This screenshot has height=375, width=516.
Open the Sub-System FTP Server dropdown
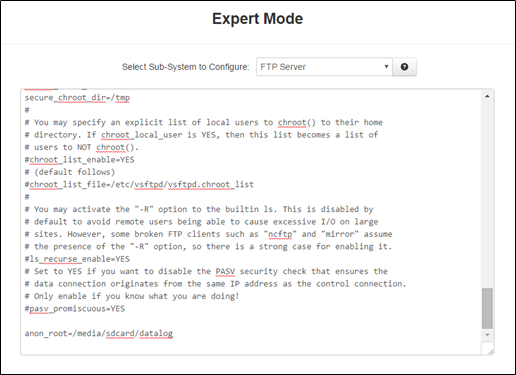(324, 67)
